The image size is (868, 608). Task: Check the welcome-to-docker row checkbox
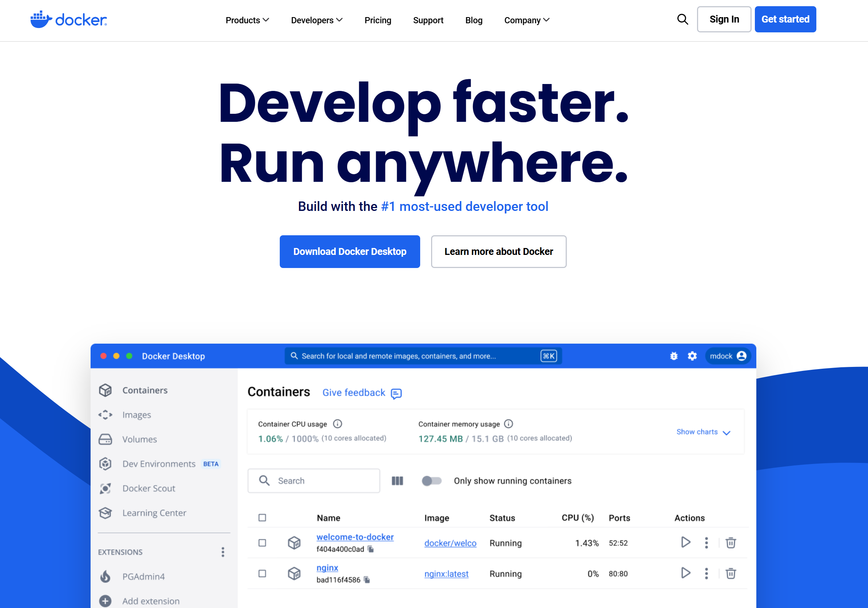point(262,543)
